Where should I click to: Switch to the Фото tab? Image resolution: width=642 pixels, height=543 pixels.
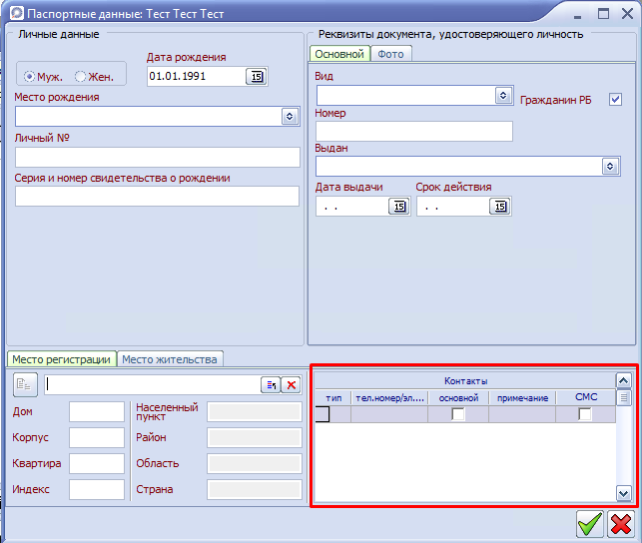[x=391, y=54]
